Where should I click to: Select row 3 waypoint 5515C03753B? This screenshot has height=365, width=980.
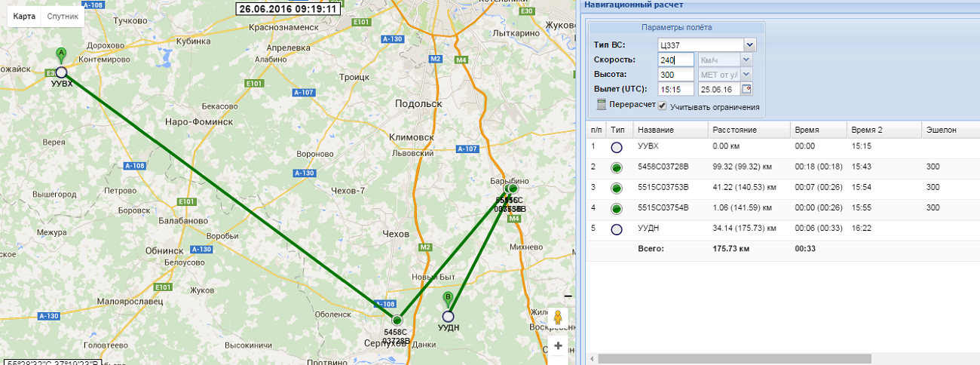click(663, 187)
